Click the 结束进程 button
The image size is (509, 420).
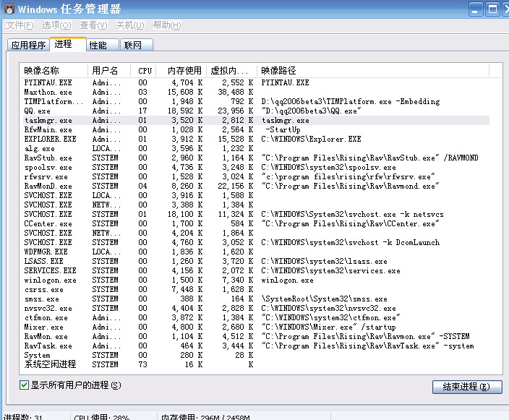click(x=467, y=387)
